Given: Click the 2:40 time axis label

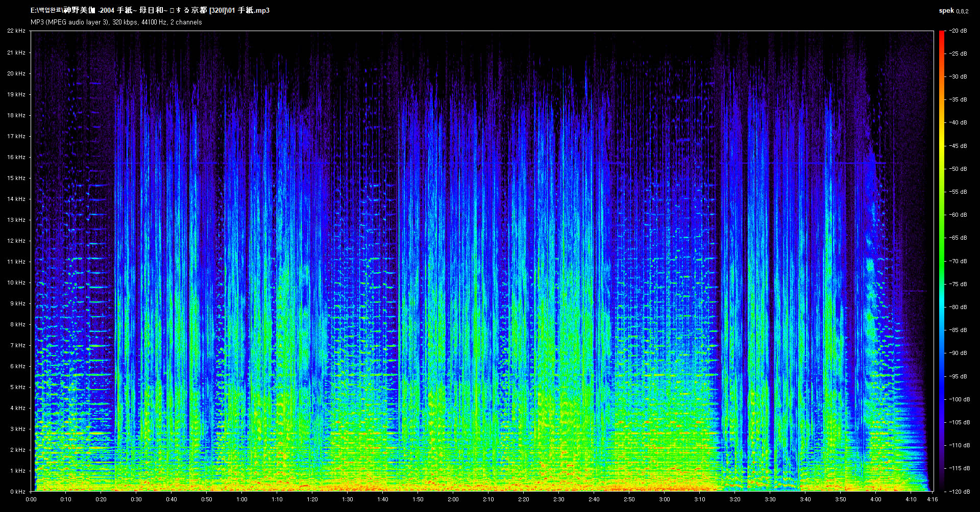Looking at the screenshot, I should click(594, 499).
